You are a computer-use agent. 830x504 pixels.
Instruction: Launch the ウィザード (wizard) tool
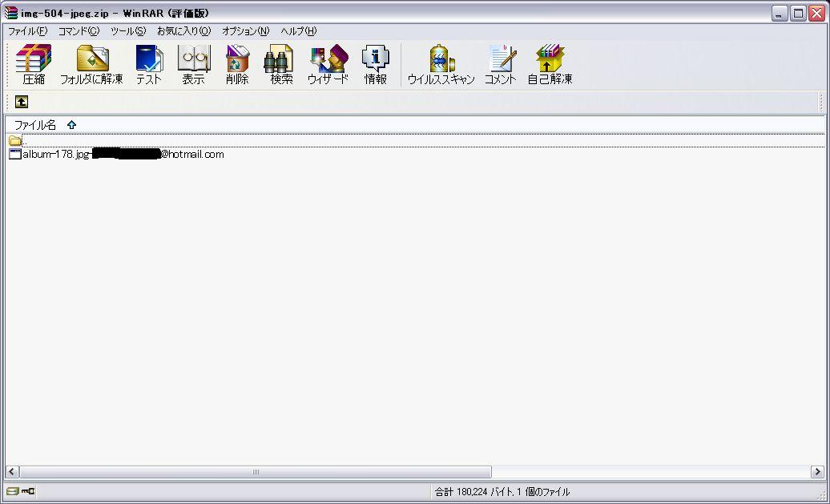tap(328, 65)
